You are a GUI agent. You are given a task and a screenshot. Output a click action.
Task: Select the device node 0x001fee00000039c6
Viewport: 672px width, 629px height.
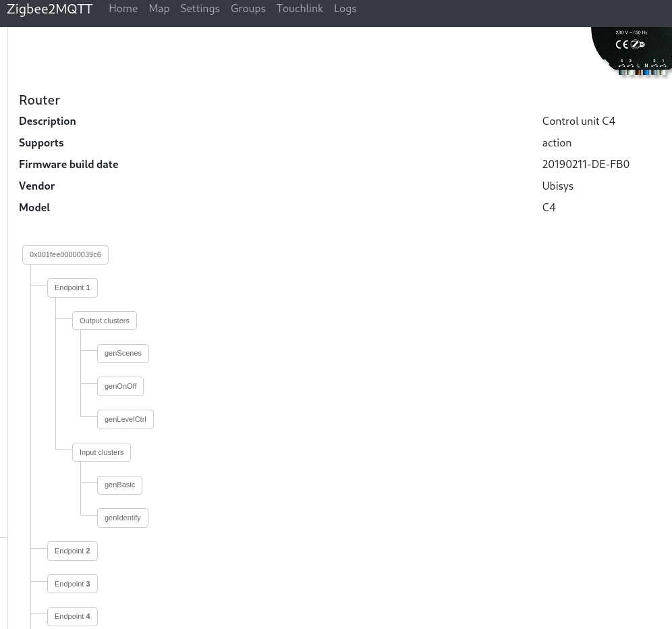pyautogui.click(x=65, y=254)
